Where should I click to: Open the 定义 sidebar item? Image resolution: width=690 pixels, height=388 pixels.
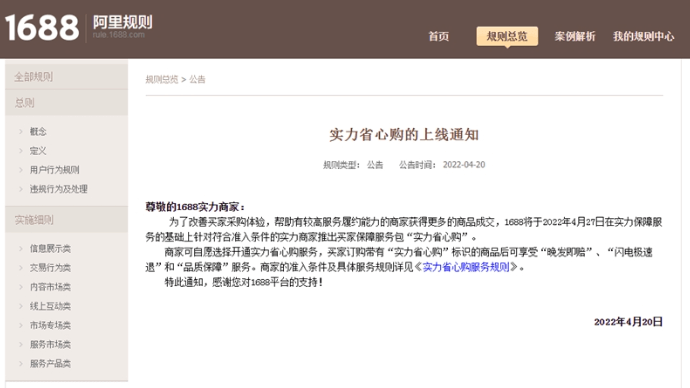(x=38, y=150)
